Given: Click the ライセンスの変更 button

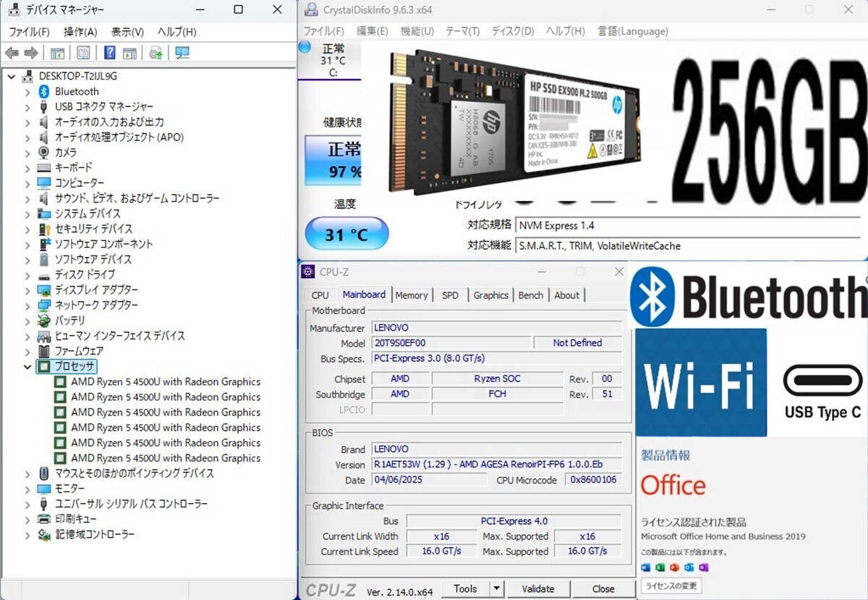Looking at the screenshot, I should coord(671,586).
